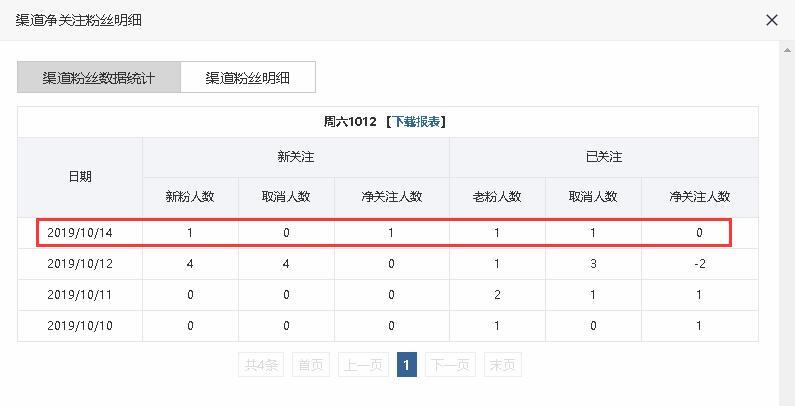
Task: Select the 2019/10/14 date row
Action: (80, 233)
